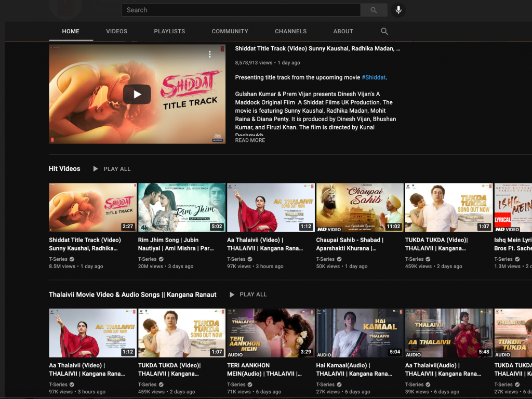532x399 pixels.
Task: Open featured video title Shiddat Title Track (Video)
Action: click(x=317, y=48)
